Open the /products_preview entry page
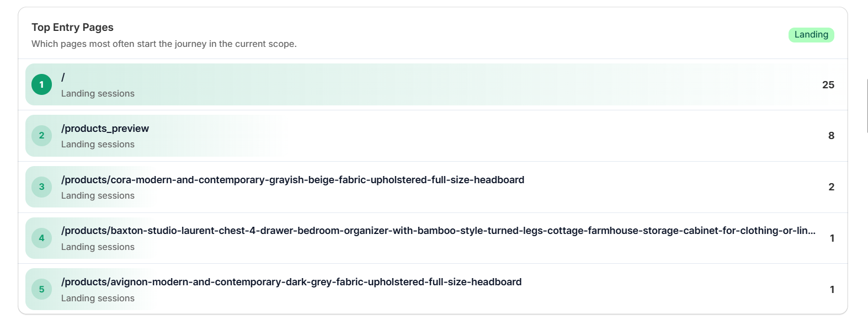 (105, 129)
